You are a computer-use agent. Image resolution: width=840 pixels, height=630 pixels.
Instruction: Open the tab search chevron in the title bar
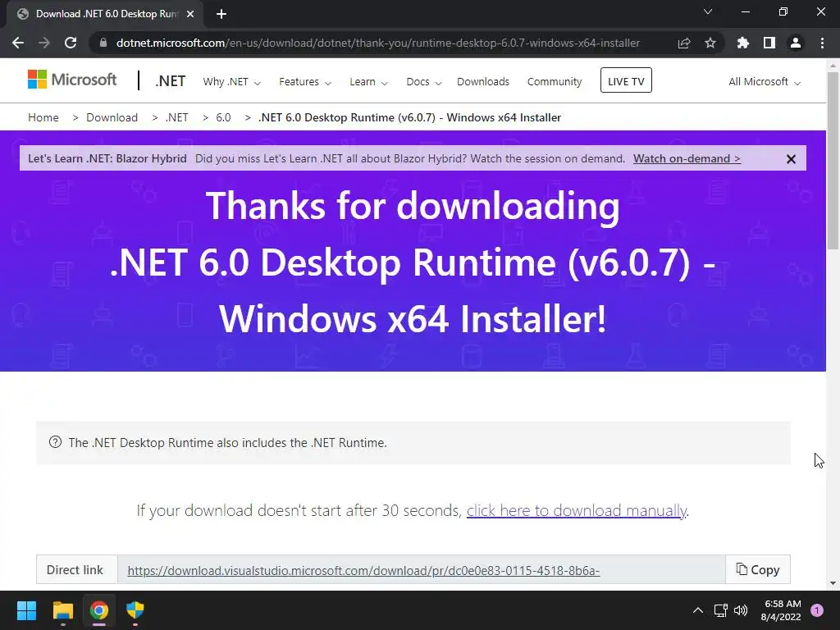(x=708, y=11)
